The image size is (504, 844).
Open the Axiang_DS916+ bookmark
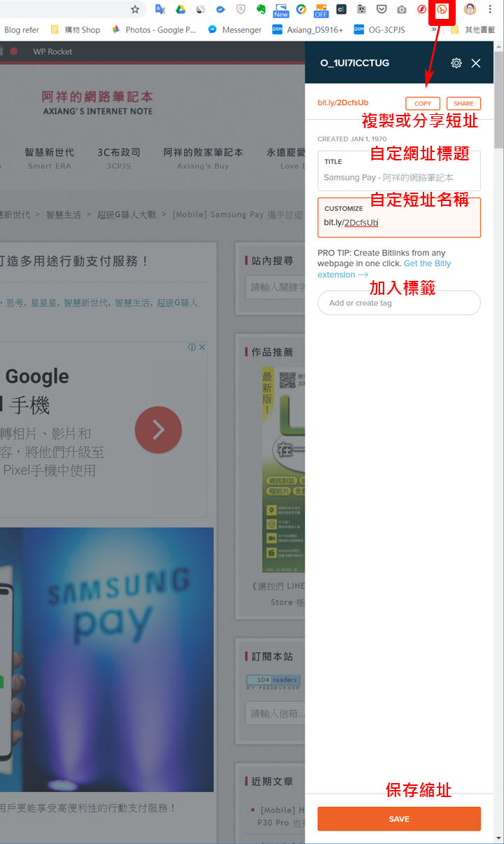click(x=308, y=30)
